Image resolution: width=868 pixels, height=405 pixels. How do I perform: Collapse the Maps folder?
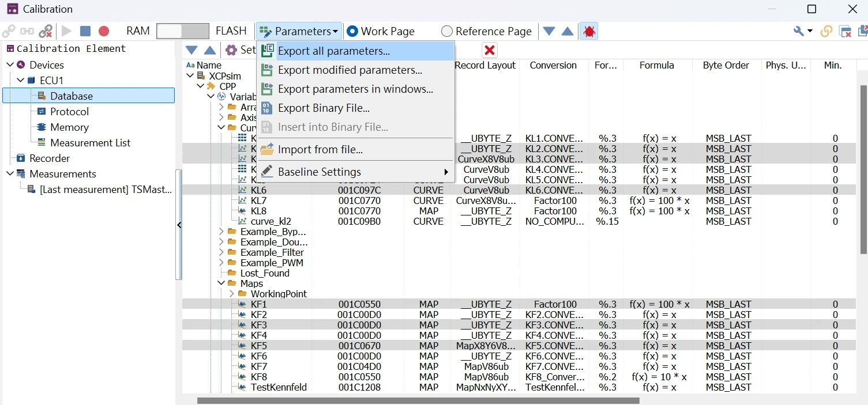[221, 283]
